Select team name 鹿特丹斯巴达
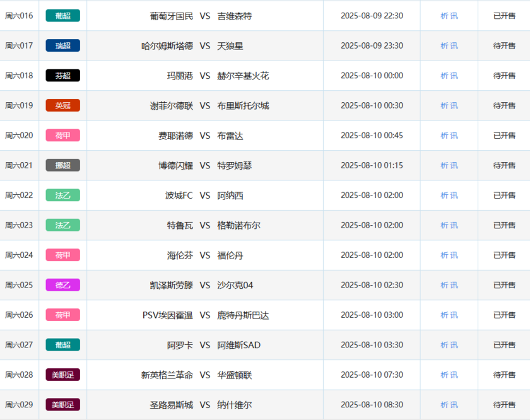Viewport: 530px width, 420px height. (x=243, y=315)
